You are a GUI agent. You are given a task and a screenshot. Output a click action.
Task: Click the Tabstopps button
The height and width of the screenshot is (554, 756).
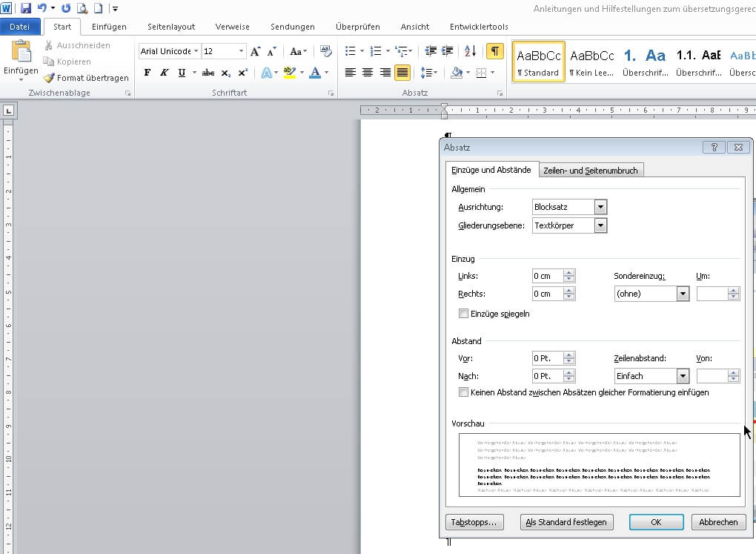click(474, 522)
